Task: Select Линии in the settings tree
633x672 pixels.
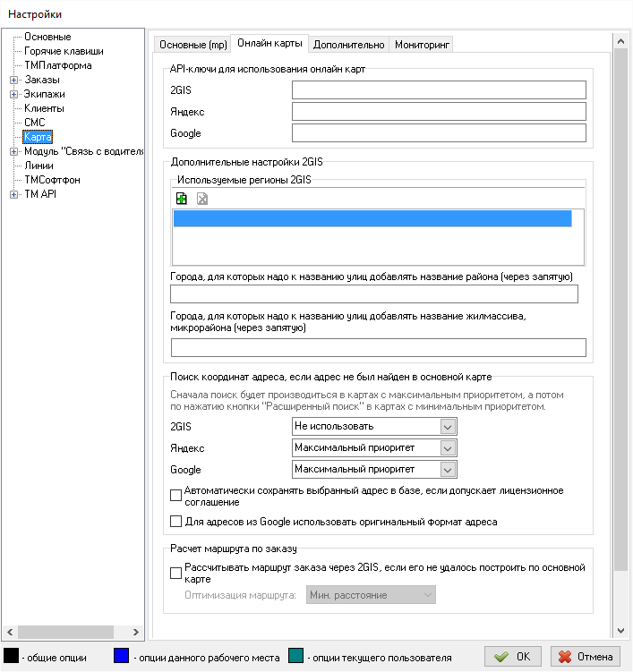Action: [x=39, y=166]
